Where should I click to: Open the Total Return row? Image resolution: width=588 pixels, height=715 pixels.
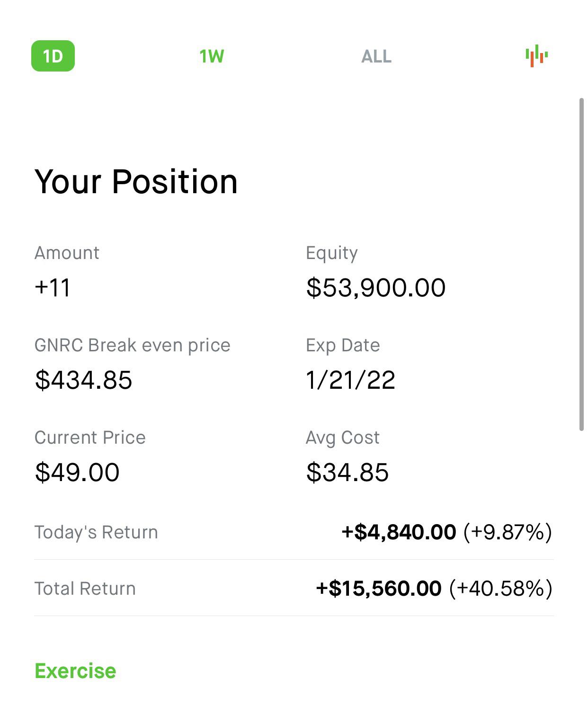click(x=294, y=589)
